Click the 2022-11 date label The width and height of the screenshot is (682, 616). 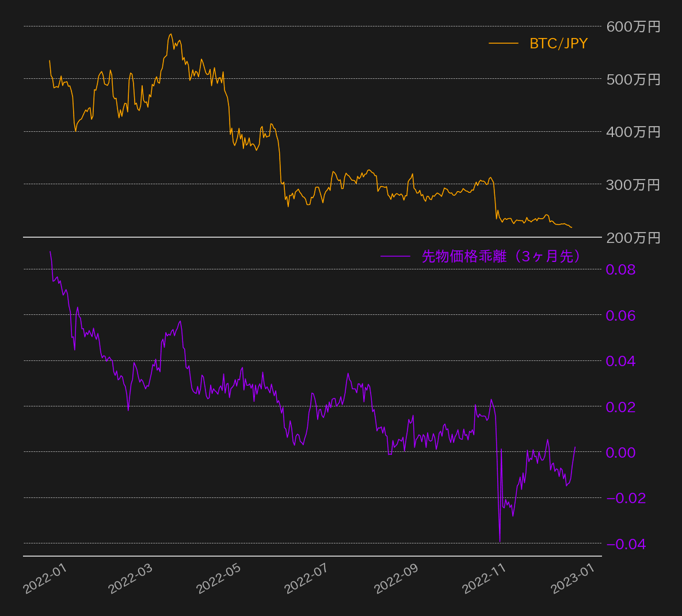click(484, 578)
